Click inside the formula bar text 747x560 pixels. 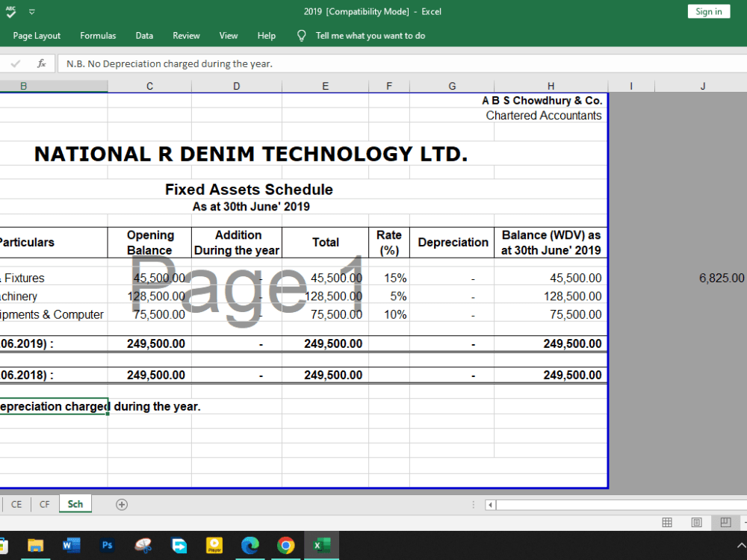169,63
